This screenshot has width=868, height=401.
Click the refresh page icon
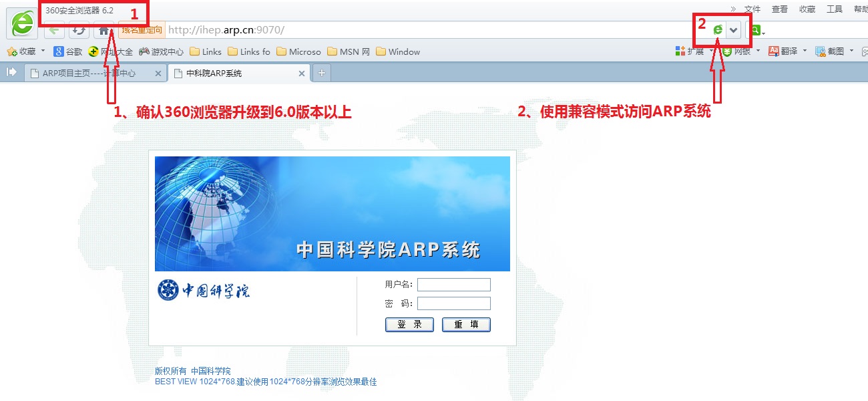[79, 30]
